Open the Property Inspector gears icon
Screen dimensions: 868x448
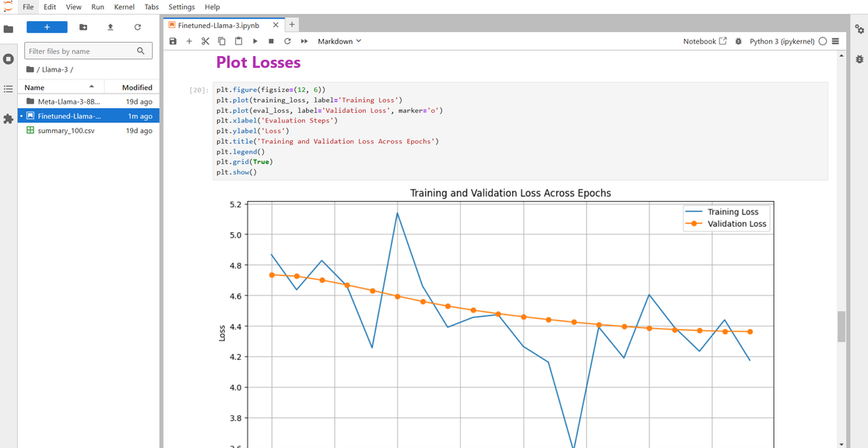(859, 29)
